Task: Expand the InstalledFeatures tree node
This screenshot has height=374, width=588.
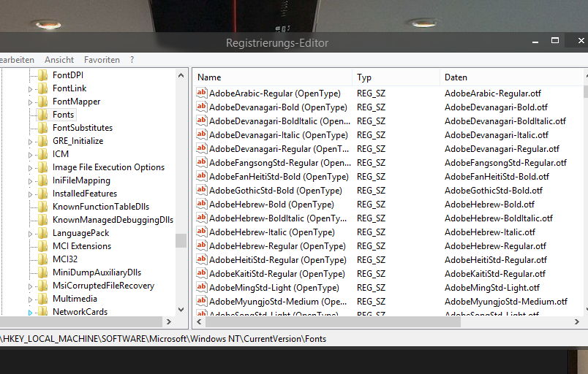Action: (31, 194)
